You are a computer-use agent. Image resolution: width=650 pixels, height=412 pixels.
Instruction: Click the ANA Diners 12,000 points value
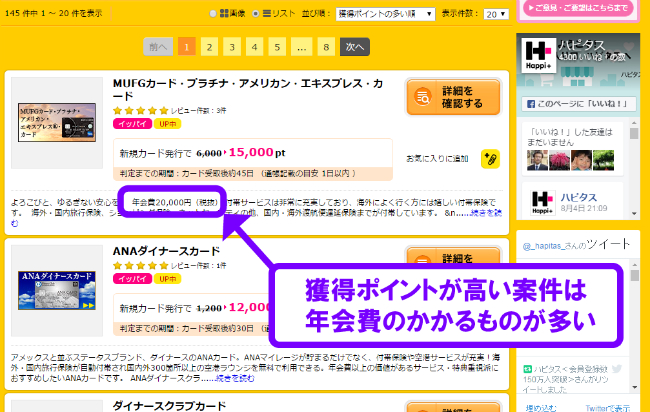pyautogui.click(x=249, y=308)
